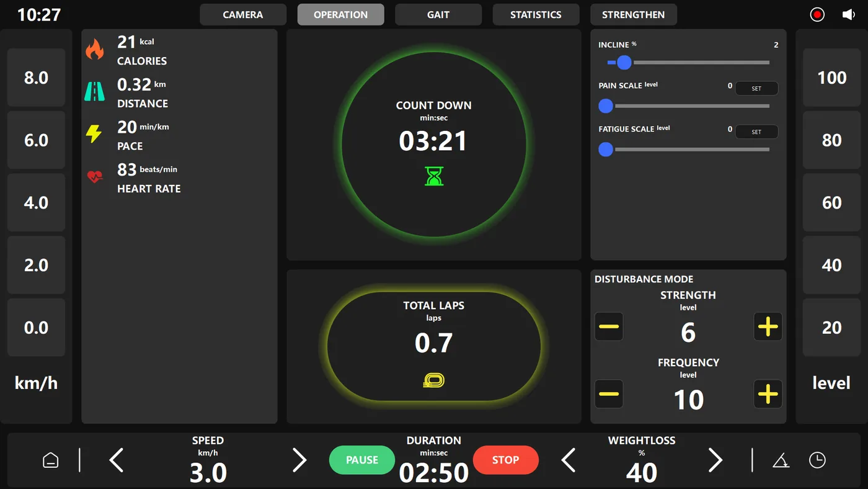Choose the 6.0 km/h speed preset
This screenshot has height=489, width=868.
point(36,140)
